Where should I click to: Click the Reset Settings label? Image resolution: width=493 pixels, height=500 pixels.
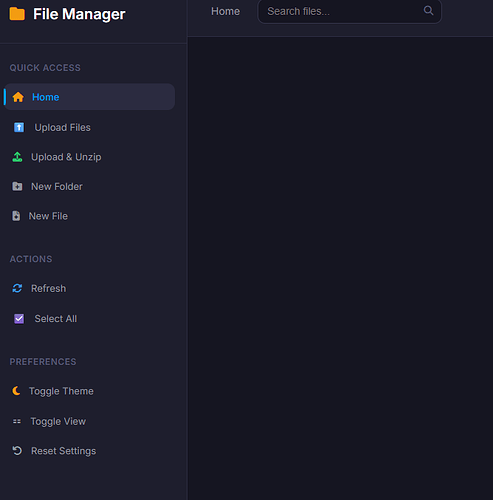[63, 451]
